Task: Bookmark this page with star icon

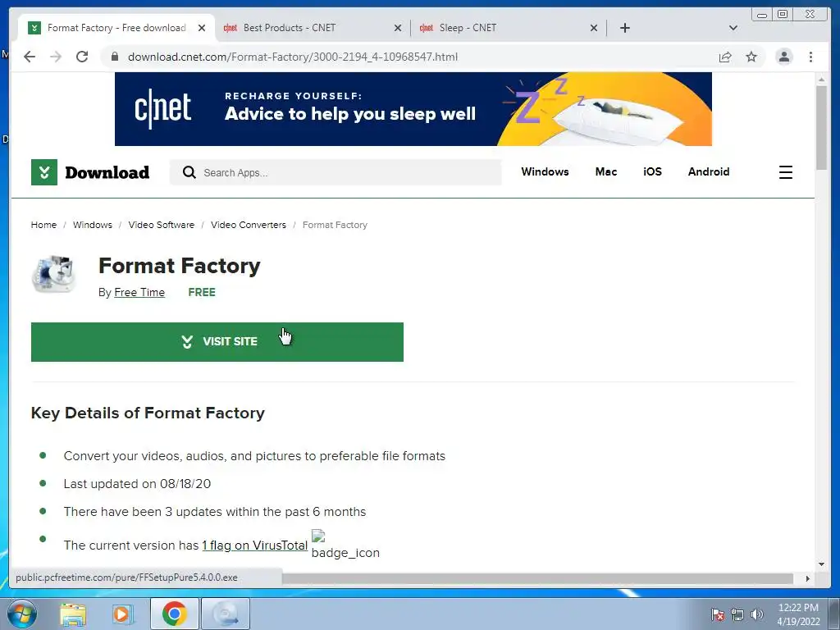Action: (751, 57)
